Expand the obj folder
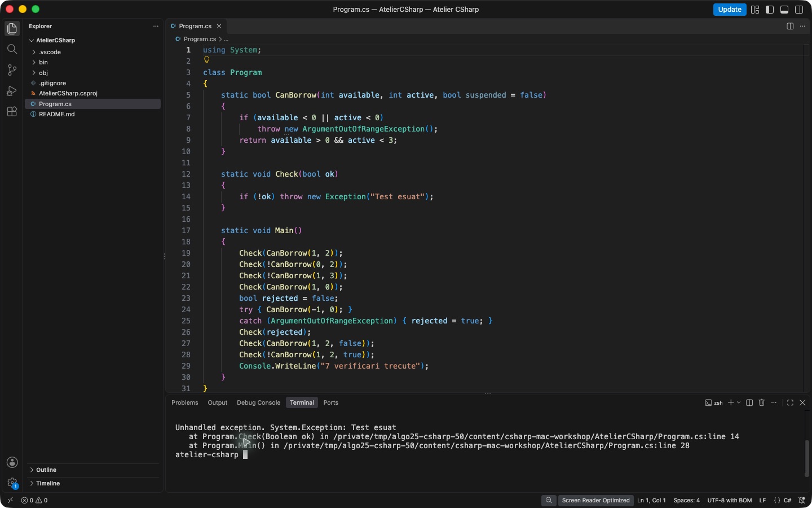This screenshot has width=812, height=508. [x=34, y=73]
